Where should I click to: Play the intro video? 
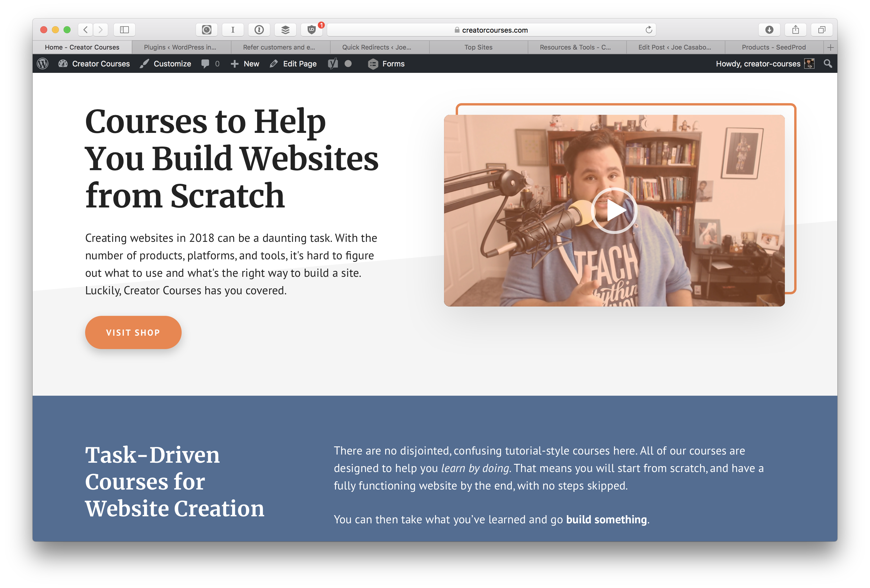click(614, 211)
